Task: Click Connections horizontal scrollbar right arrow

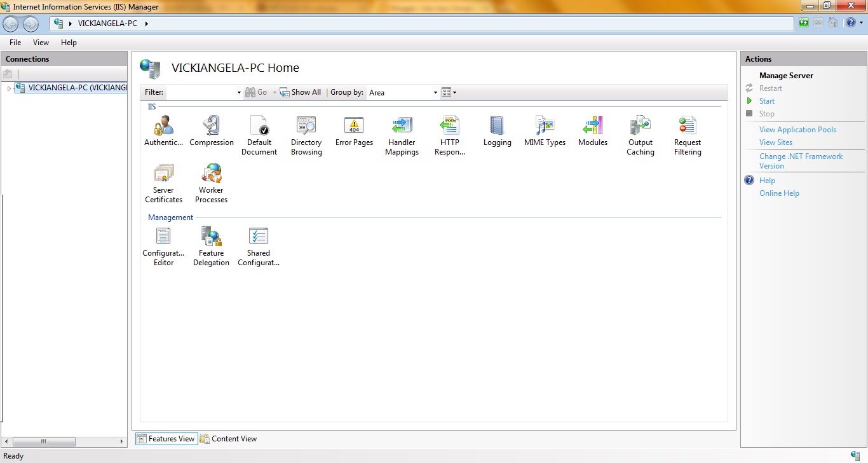Action: point(122,441)
